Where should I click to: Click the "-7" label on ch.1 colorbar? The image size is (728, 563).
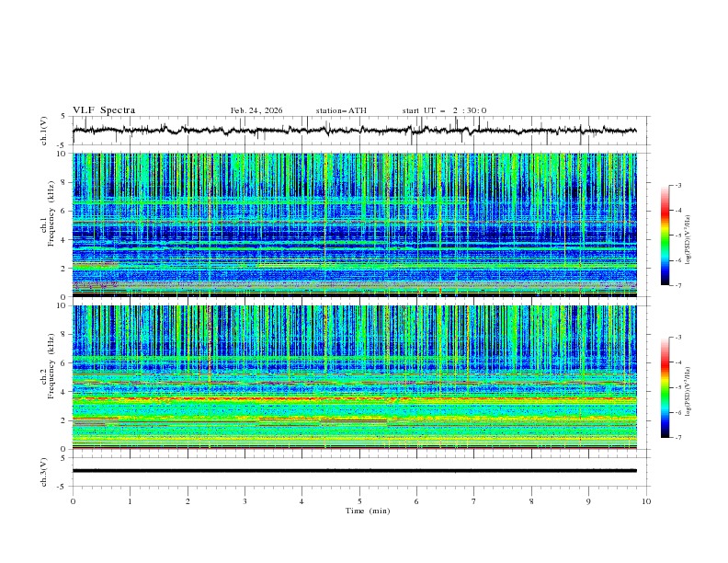pos(677,285)
